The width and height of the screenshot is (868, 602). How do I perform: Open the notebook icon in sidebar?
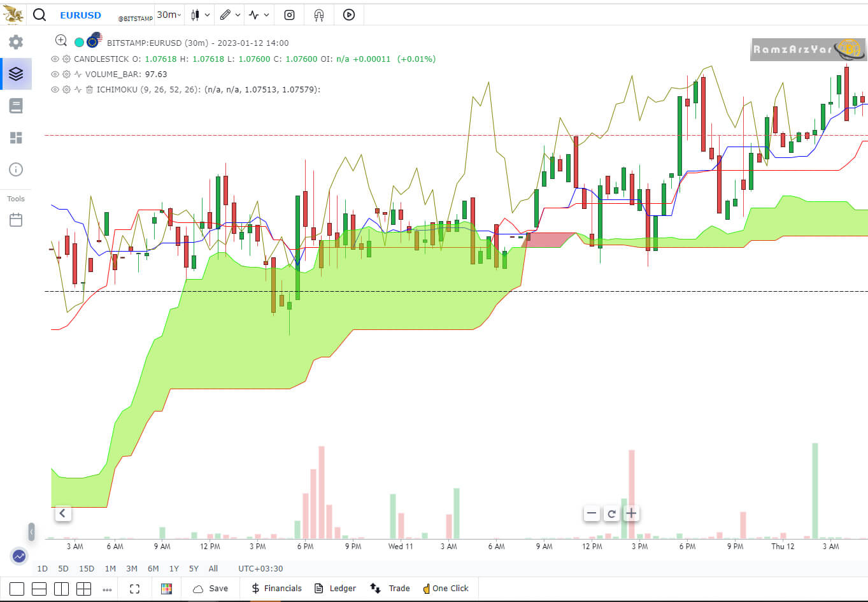coord(16,106)
